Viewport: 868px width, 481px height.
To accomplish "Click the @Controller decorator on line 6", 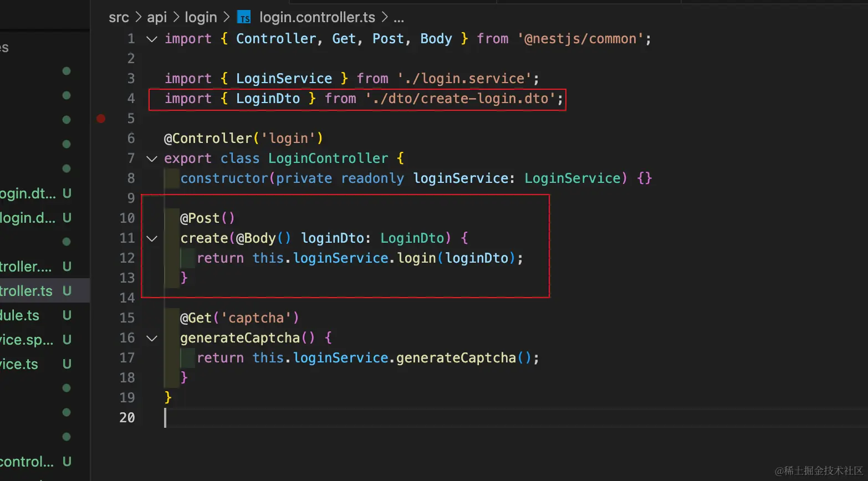I will tap(208, 139).
